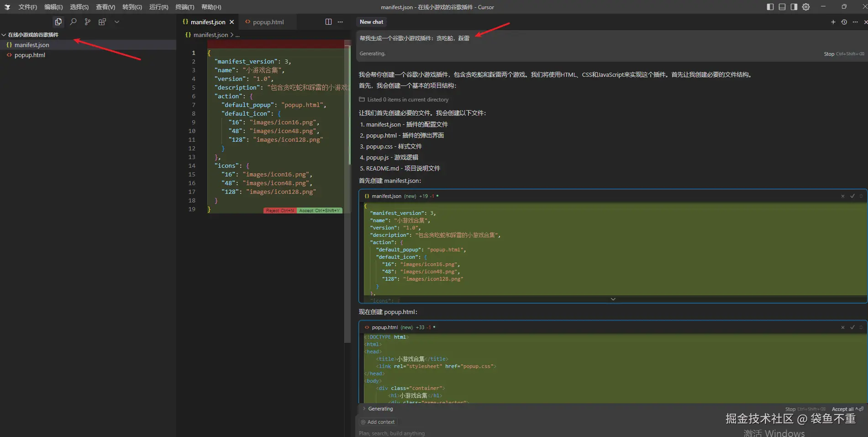Click Add context in chat input

click(x=378, y=422)
